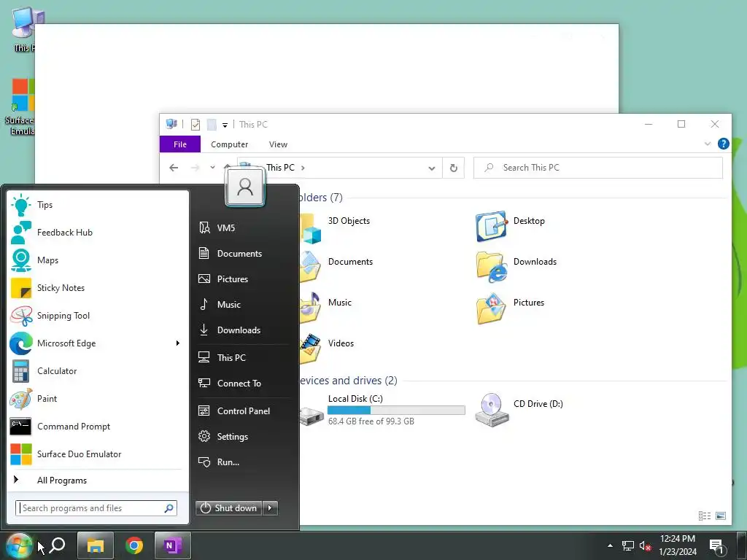Launch Feedback Hub app
747x560 pixels.
(98, 233)
